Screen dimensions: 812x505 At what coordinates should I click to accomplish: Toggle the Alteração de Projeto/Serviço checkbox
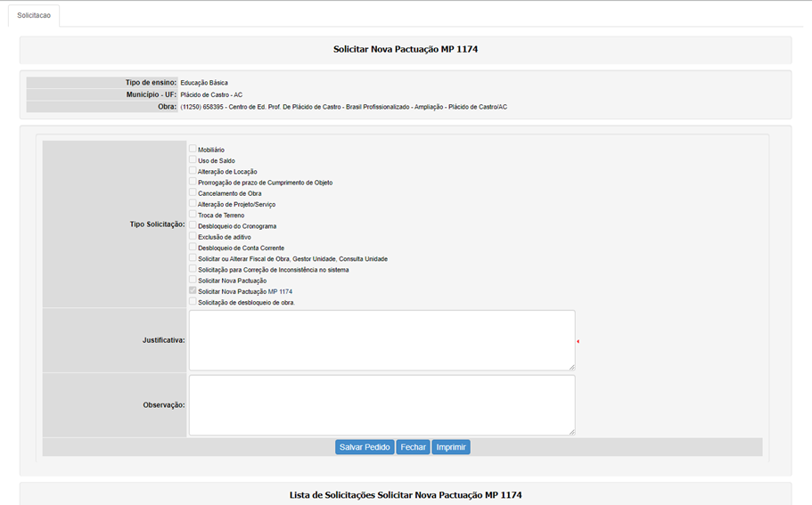pos(193,203)
